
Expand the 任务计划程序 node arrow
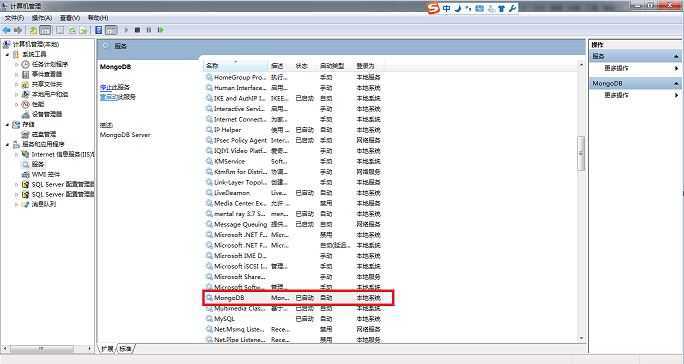coord(17,64)
